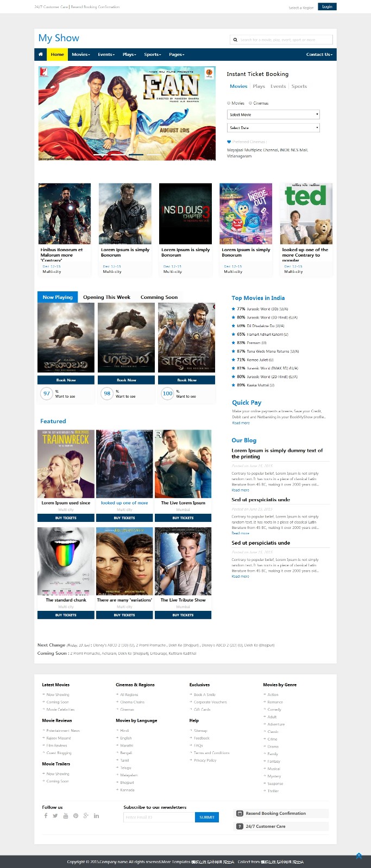This screenshot has height=868, width=371.
Task: Click the Preferred Cinemas heart icon
Action: [x=229, y=142]
